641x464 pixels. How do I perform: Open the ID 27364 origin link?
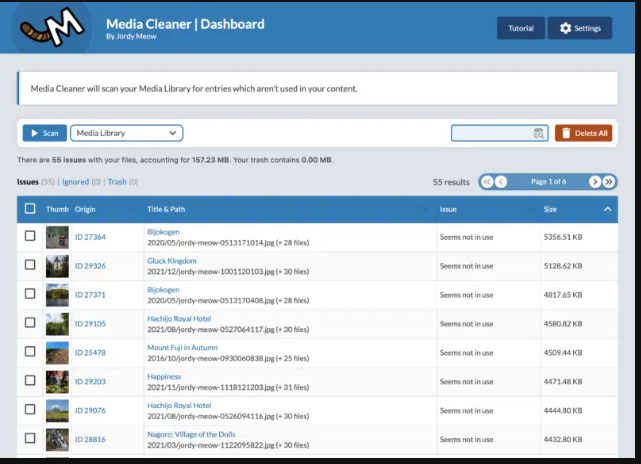tap(90, 237)
